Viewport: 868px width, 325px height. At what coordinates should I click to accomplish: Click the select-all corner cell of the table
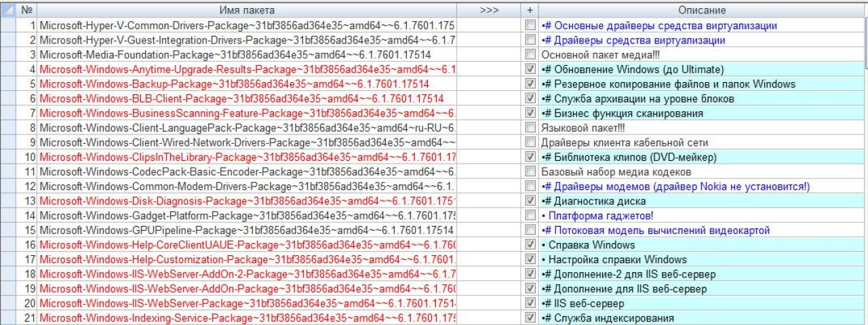pos(9,10)
